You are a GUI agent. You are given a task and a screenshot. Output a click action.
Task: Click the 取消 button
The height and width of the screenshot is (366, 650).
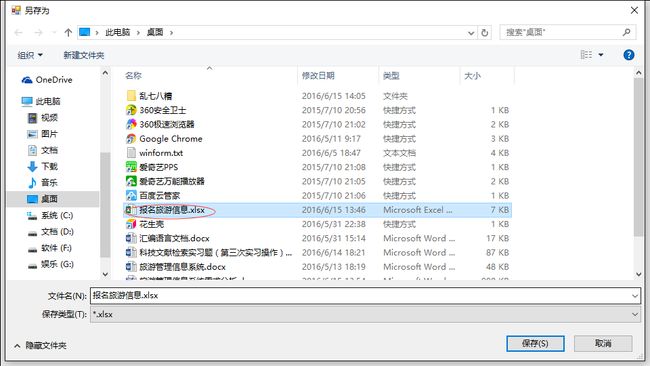603,343
